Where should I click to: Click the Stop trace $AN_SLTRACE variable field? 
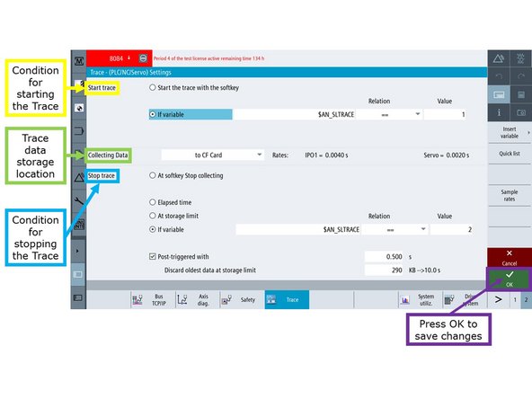point(298,229)
